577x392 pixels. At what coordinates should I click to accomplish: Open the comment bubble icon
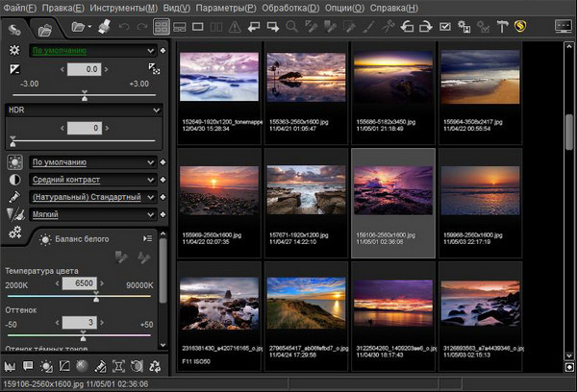pyautogui.click(x=28, y=366)
